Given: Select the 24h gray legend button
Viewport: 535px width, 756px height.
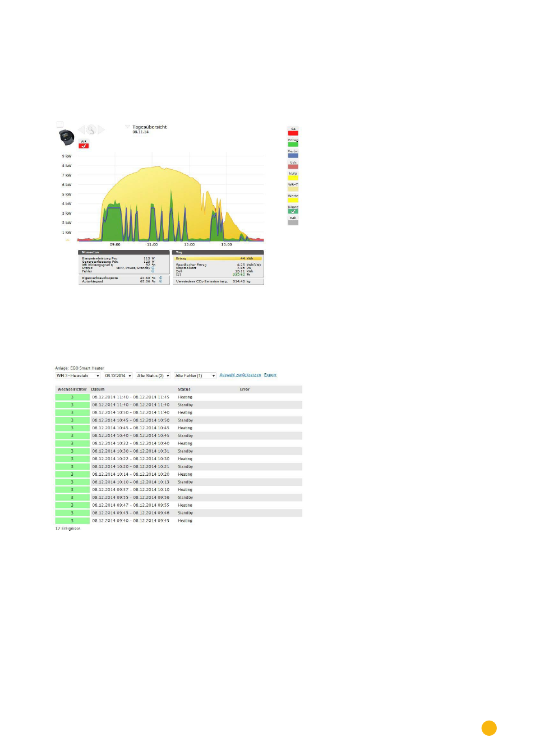Looking at the screenshot, I should (x=293, y=222).
